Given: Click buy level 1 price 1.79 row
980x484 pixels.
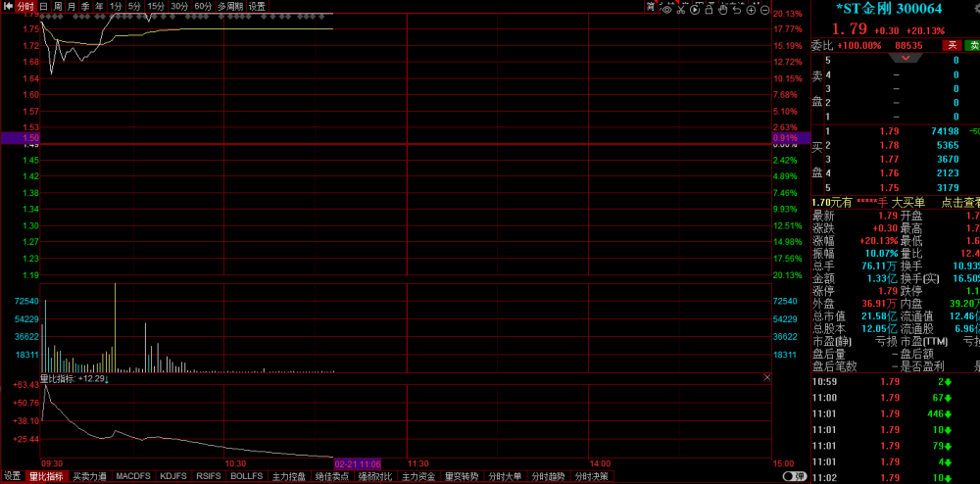Looking at the screenshot, I should tap(895, 131).
